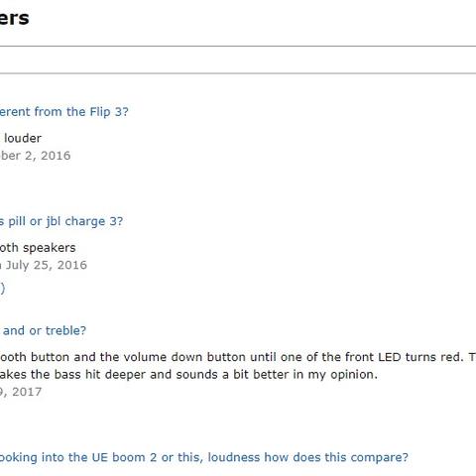Click the "9, 2017" answer date

coord(21,392)
